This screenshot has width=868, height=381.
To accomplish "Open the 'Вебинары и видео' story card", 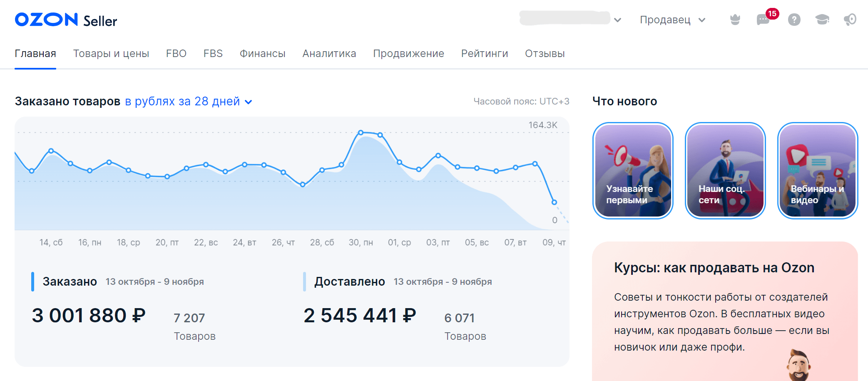I will click(818, 171).
